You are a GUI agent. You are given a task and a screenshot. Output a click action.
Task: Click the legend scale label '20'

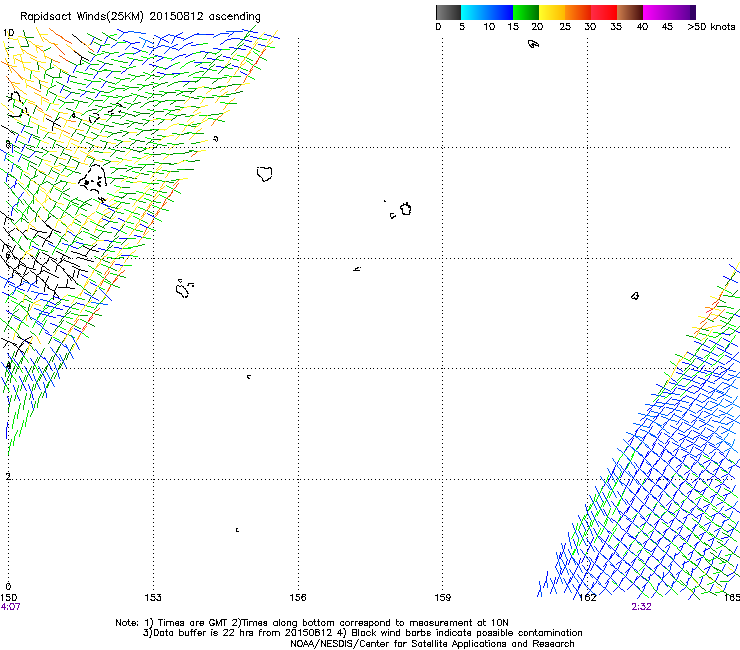537,27
